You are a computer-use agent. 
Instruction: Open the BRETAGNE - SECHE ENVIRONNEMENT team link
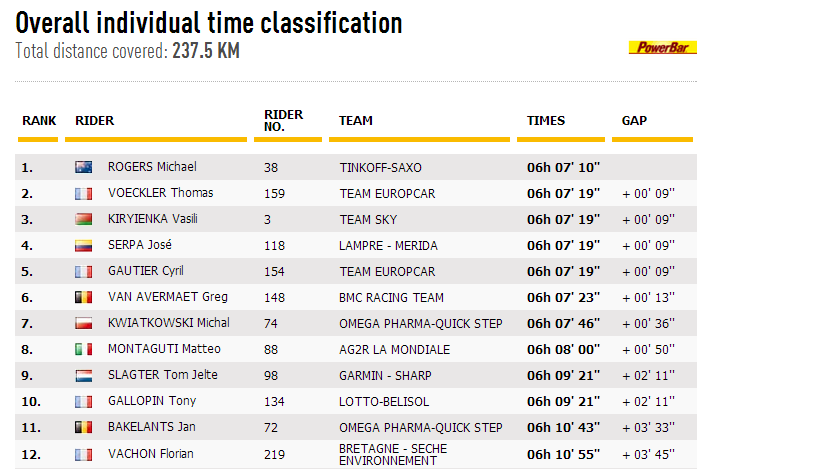[x=393, y=454]
